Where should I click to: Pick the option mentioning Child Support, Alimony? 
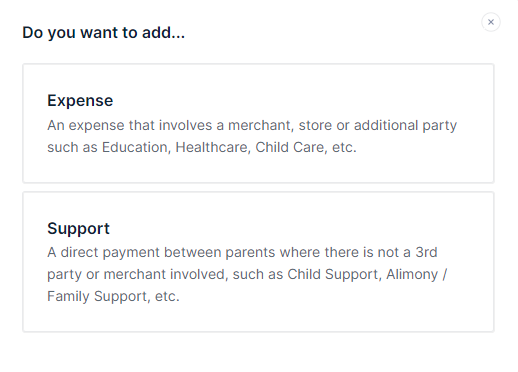point(258,262)
